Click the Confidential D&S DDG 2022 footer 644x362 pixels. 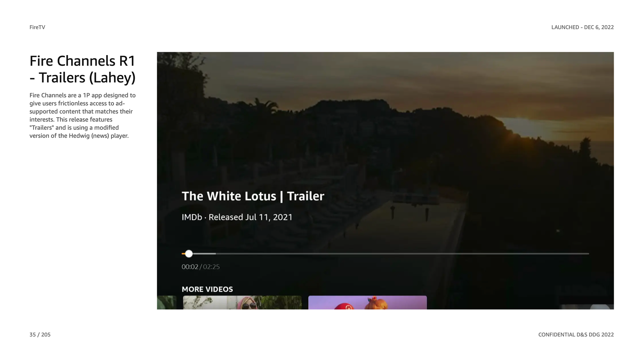pyautogui.click(x=576, y=334)
